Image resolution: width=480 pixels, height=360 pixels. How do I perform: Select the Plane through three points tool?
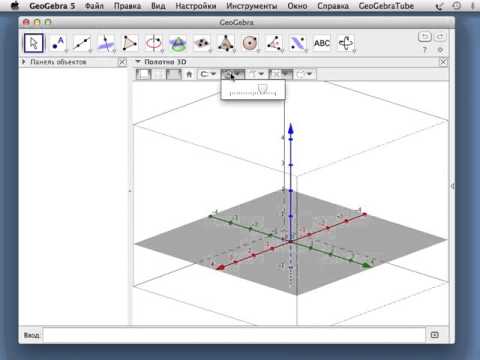coord(202,43)
